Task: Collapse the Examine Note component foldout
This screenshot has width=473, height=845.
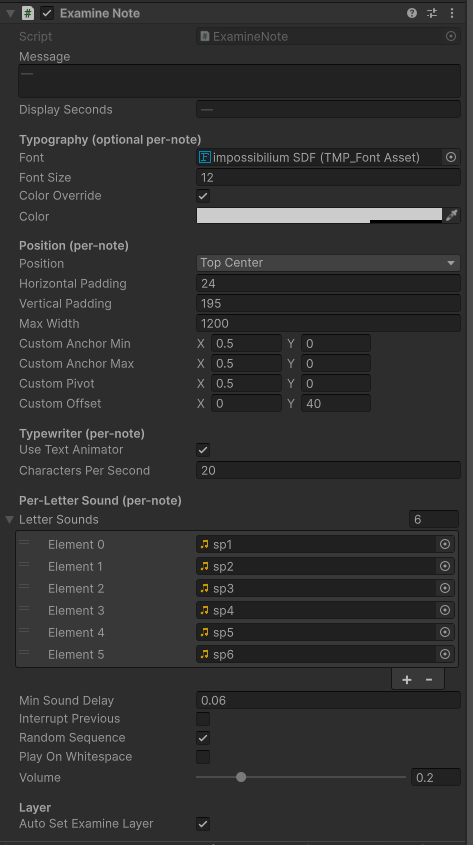Action: [x=10, y=13]
